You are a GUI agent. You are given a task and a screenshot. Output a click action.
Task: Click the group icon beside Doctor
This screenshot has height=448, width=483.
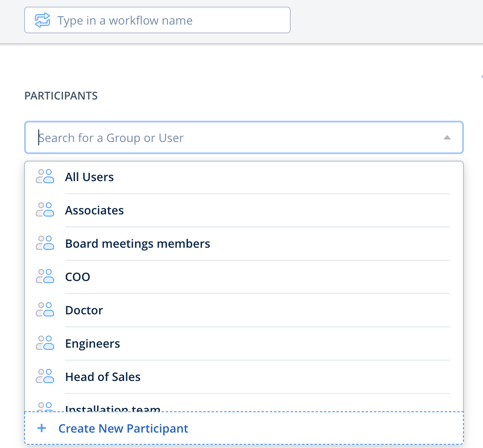(45, 310)
